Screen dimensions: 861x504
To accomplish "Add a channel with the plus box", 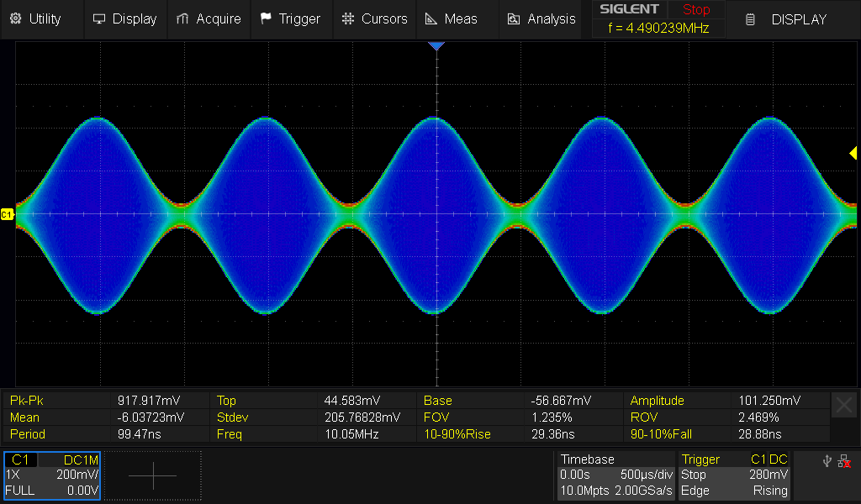I will (x=153, y=475).
